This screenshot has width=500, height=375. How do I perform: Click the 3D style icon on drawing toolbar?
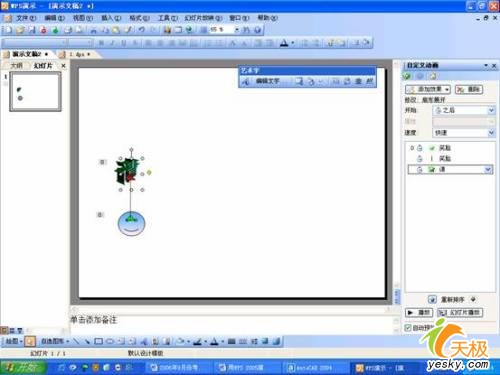point(276,341)
